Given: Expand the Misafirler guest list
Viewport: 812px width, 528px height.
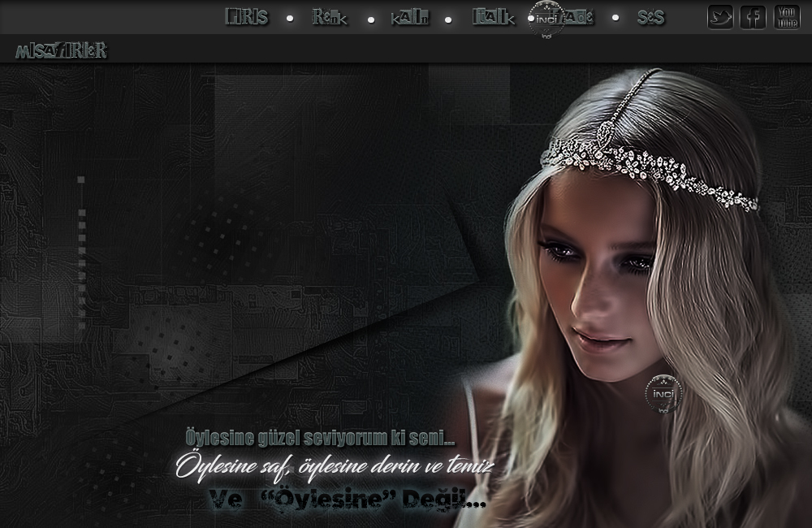Looking at the screenshot, I should tap(61, 51).
